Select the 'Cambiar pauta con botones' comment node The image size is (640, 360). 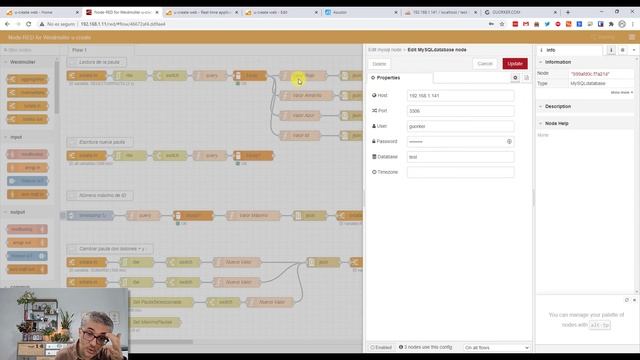pyautogui.click(x=109, y=249)
